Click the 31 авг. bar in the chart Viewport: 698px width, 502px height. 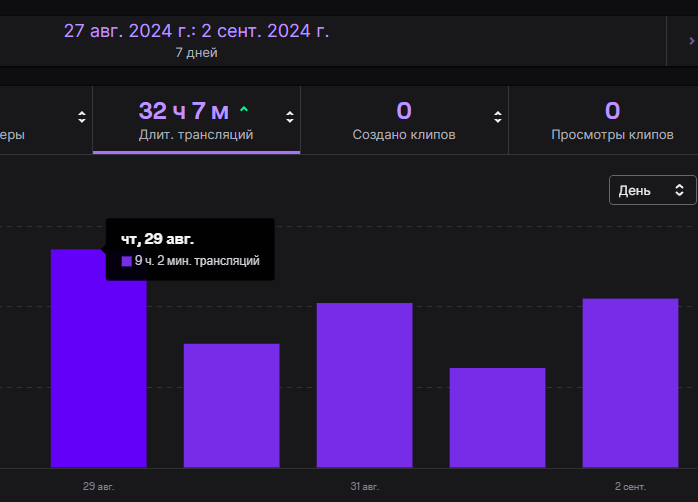[x=365, y=385]
